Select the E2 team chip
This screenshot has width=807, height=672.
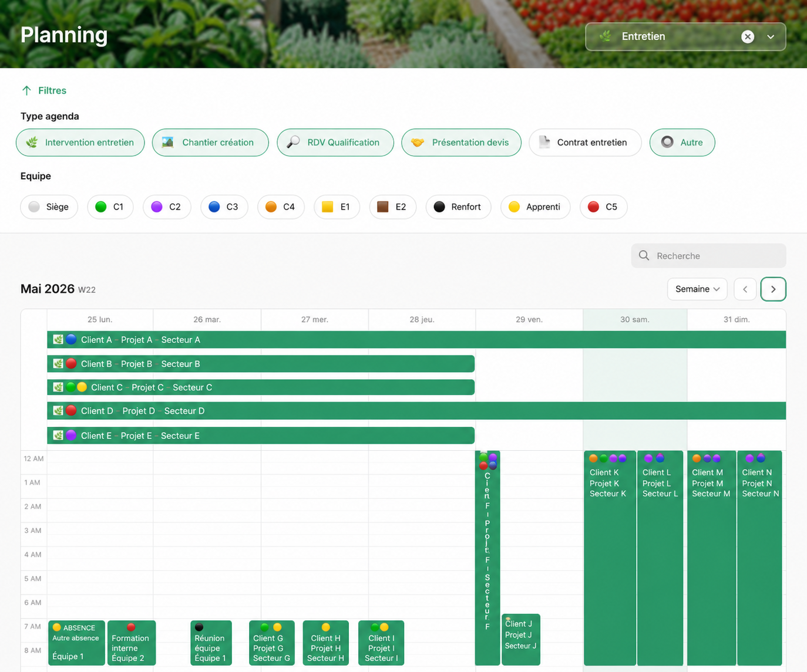click(392, 207)
